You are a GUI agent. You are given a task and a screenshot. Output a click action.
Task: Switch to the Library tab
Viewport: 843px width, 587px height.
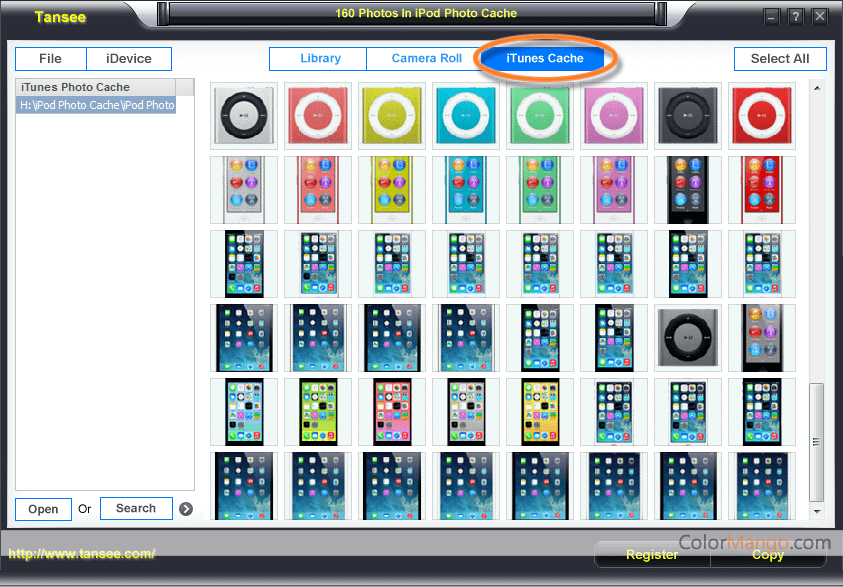pos(320,59)
